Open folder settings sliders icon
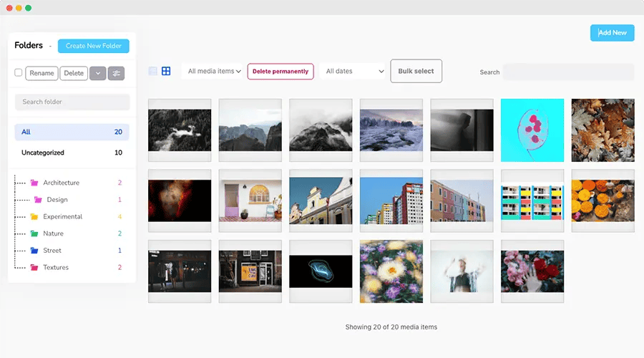 tap(117, 73)
